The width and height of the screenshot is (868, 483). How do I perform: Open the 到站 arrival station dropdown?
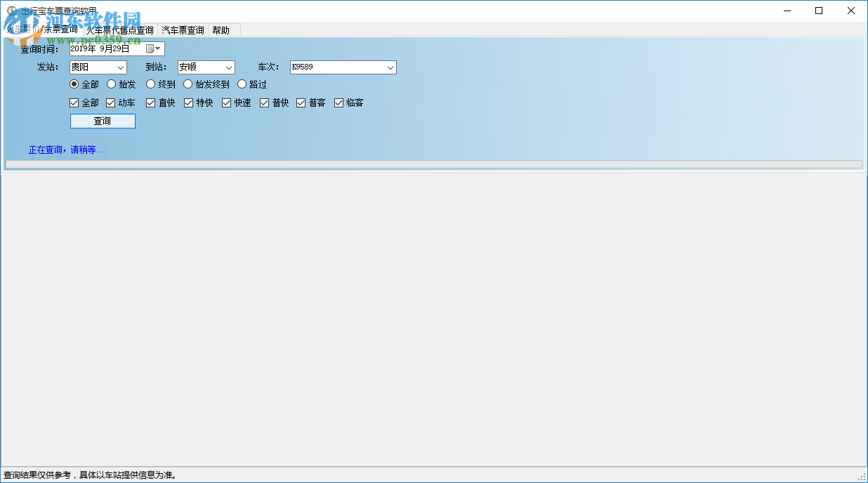(229, 67)
